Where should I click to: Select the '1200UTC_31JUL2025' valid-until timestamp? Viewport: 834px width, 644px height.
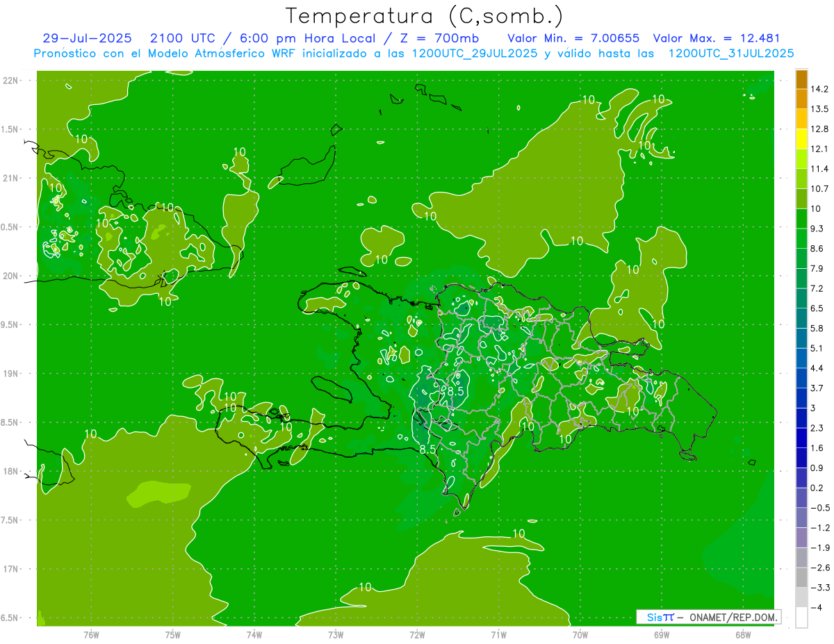(x=731, y=53)
